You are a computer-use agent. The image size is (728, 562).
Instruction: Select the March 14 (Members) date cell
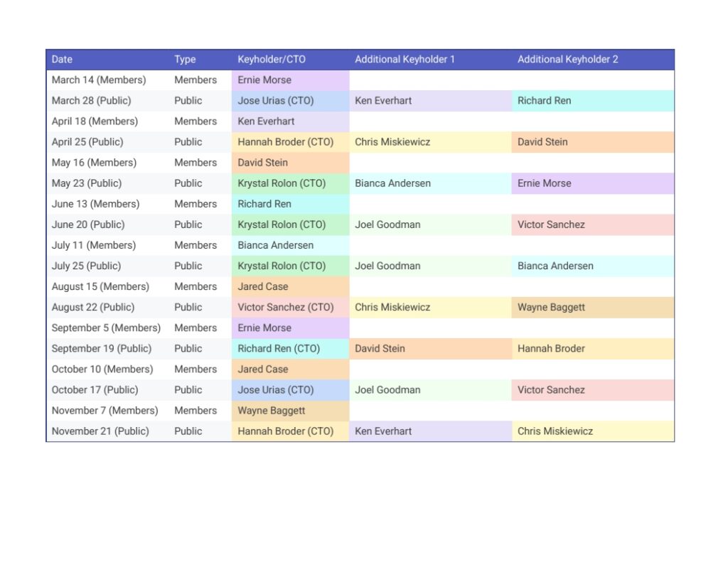99,80
